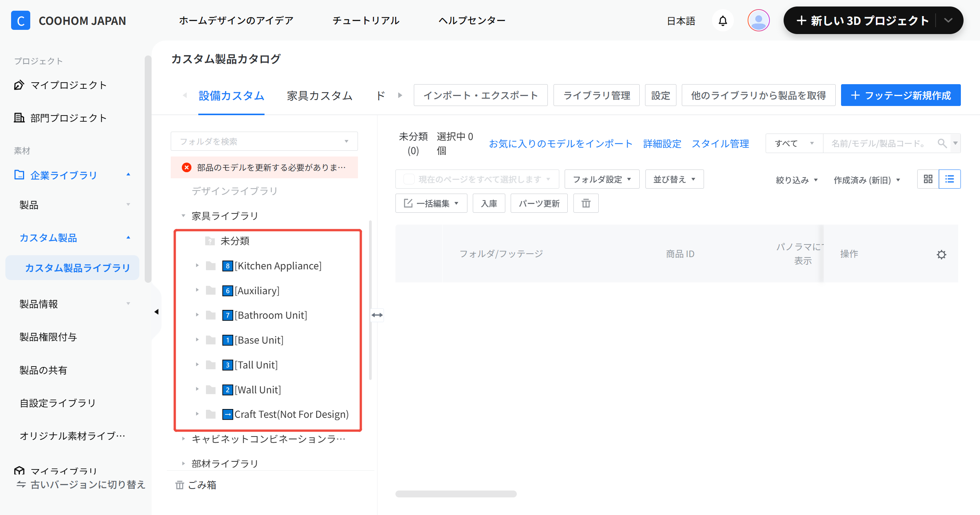Select the 未分類 folder
The height and width of the screenshot is (515, 980).
[x=235, y=241]
